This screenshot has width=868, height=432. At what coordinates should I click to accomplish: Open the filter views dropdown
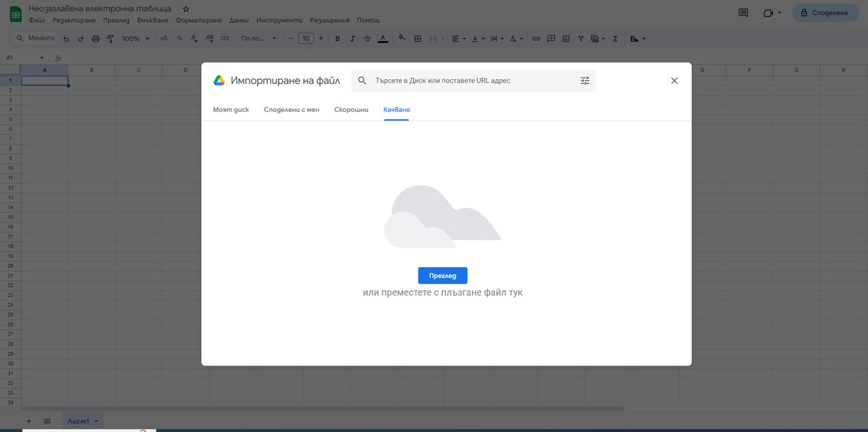pyautogui.click(x=597, y=39)
